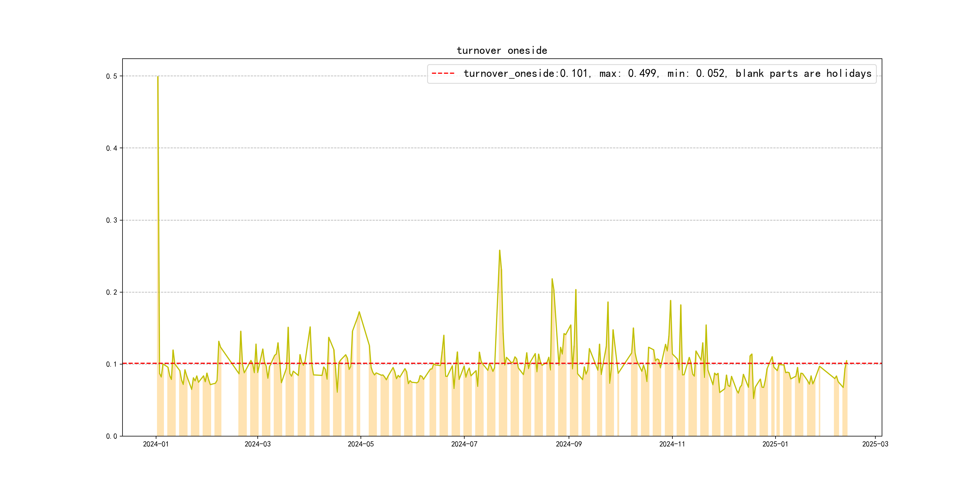This screenshot has height=490, width=980.
Task: Click the 0.4 y-axis tick label
Action: 112,148
